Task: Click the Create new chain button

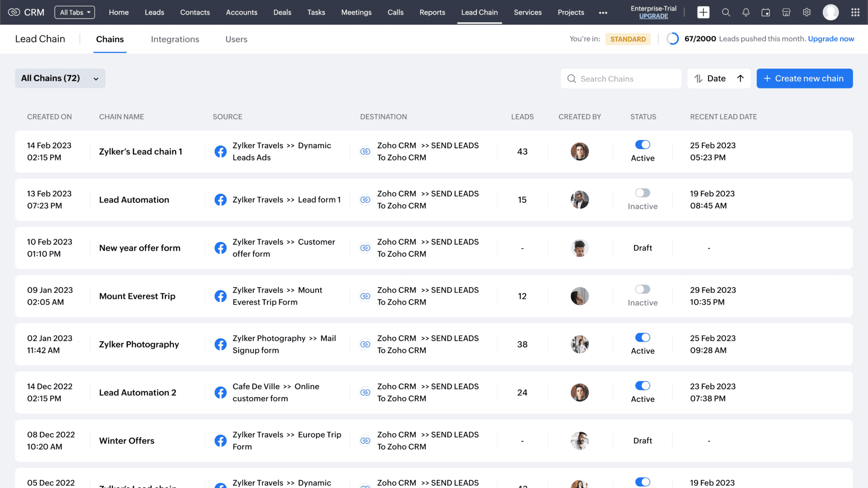Action: [x=804, y=79]
